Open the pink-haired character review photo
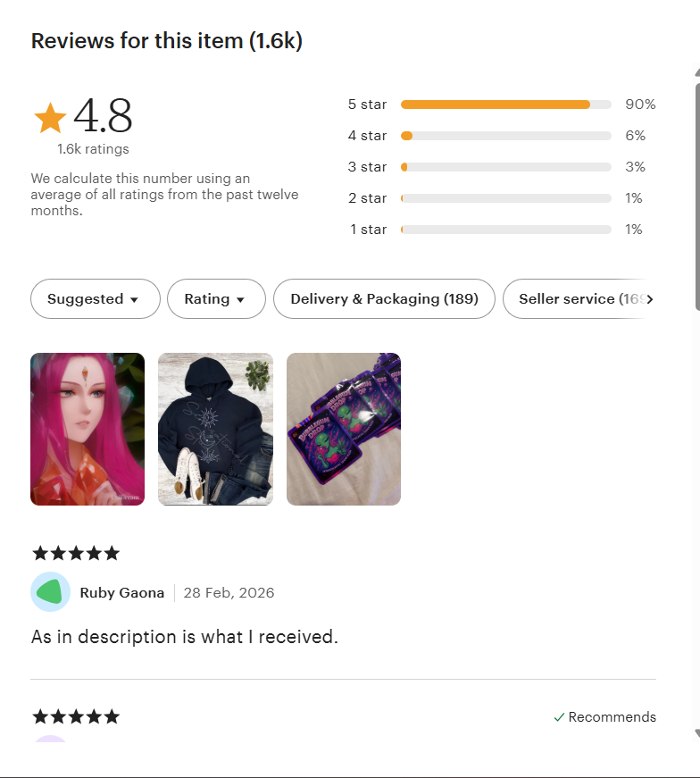This screenshot has height=778, width=700. point(87,429)
